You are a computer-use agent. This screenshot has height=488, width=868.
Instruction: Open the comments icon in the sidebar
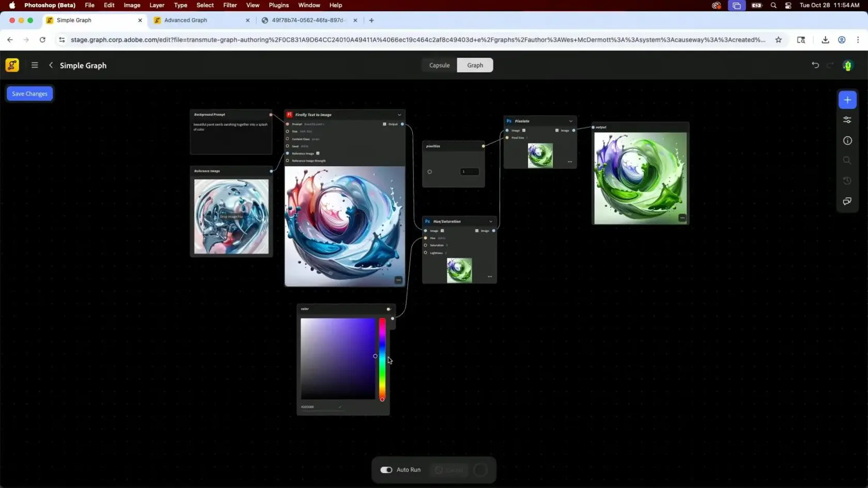pyautogui.click(x=847, y=201)
